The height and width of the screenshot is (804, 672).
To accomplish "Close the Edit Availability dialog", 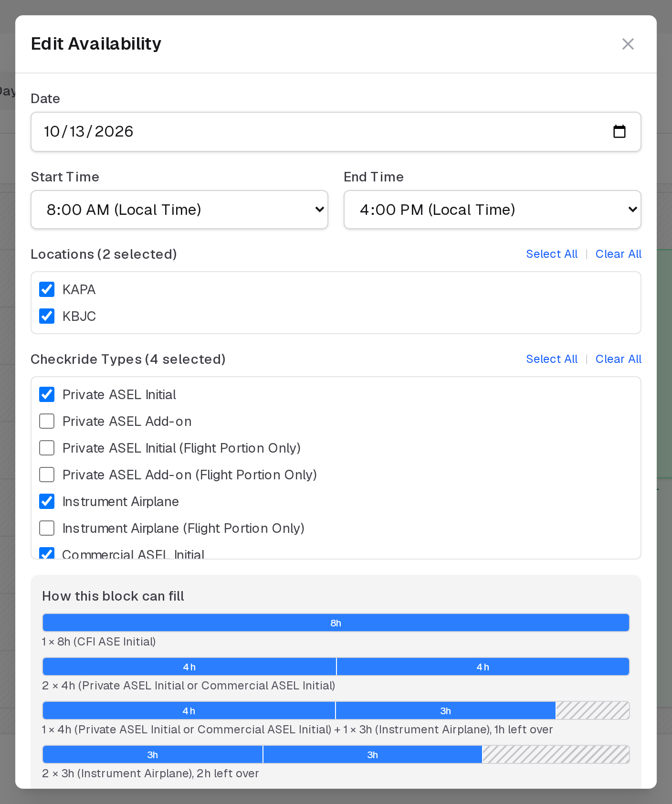I will tap(628, 44).
